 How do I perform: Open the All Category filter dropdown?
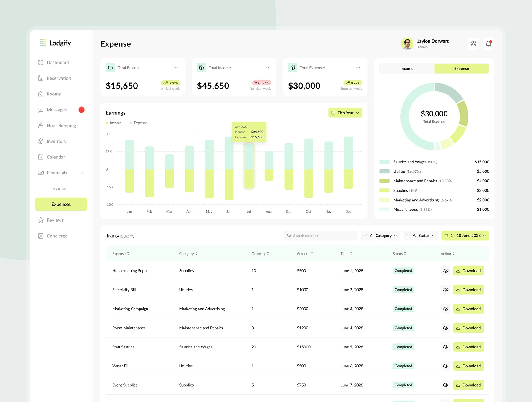point(380,236)
